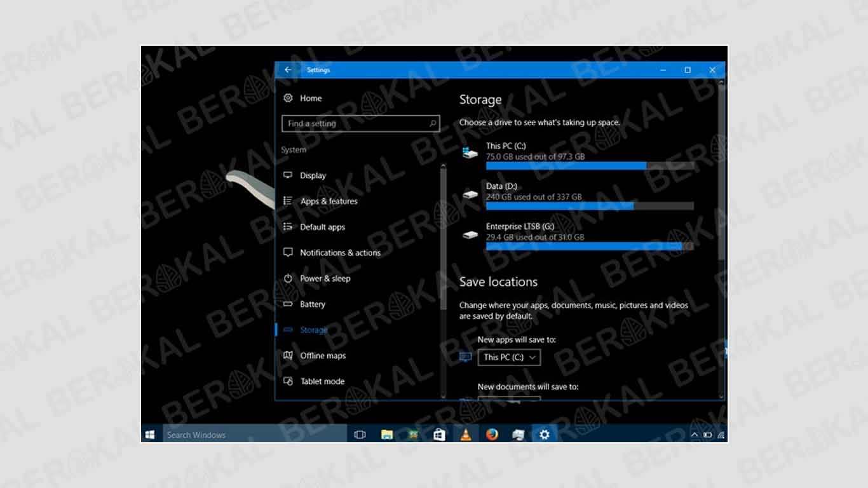Click the Find a setting search box

(360, 123)
